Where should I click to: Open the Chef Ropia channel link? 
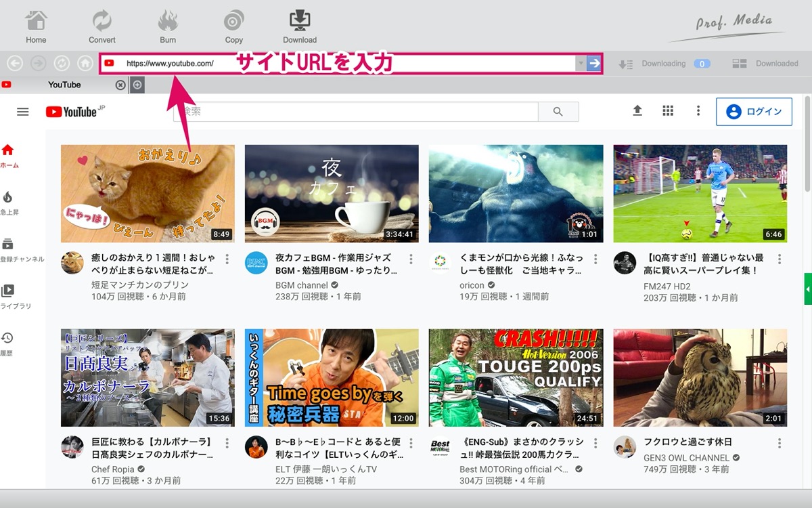pyautogui.click(x=113, y=469)
